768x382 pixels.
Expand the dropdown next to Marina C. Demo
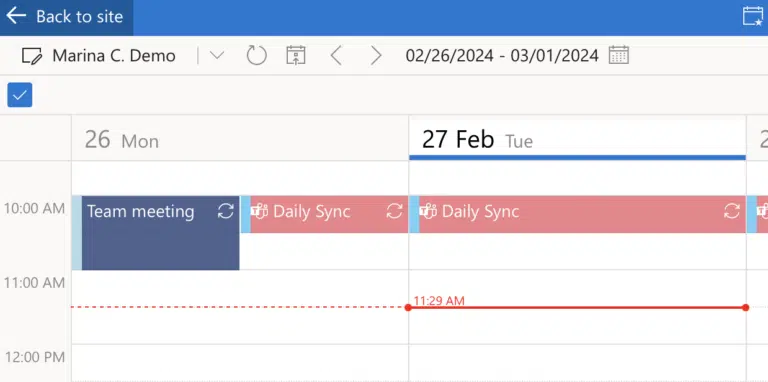[x=217, y=55]
